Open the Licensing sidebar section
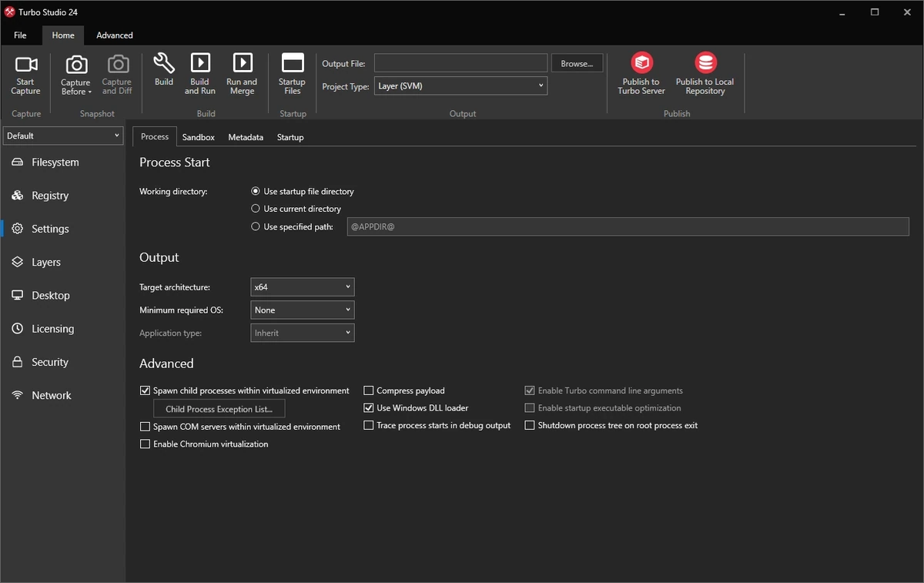 [x=63, y=329]
